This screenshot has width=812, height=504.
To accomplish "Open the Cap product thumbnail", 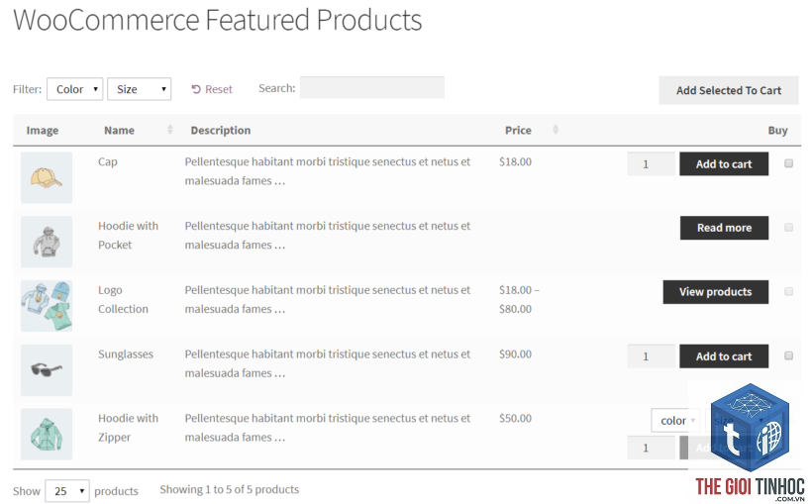I will [47, 177].
